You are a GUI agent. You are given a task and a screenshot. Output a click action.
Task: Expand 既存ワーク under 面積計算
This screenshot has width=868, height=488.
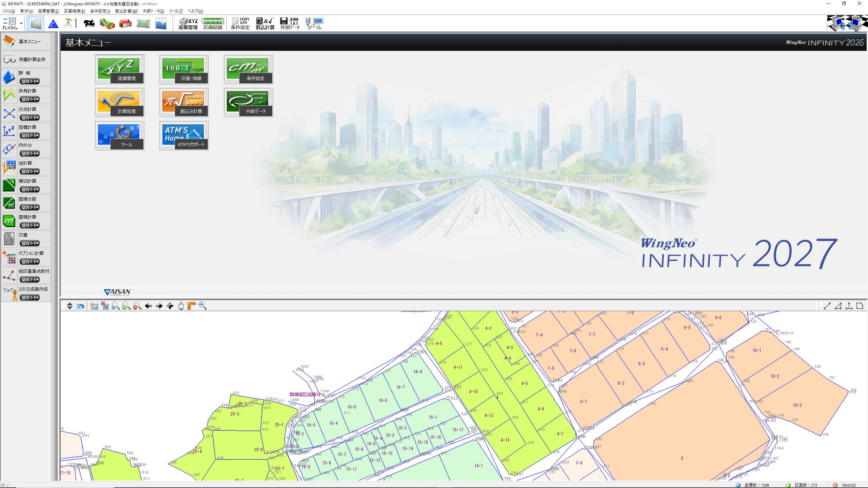tap(30, 225)
